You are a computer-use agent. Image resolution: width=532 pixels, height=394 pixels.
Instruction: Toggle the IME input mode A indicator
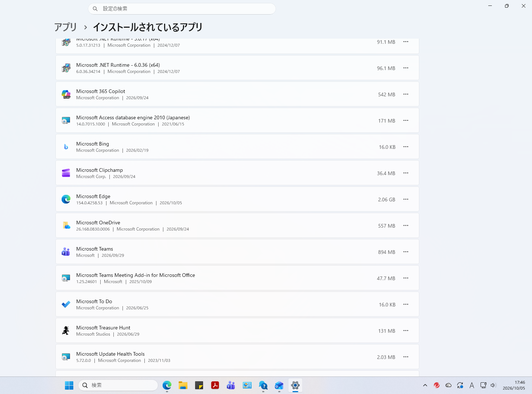472,385
